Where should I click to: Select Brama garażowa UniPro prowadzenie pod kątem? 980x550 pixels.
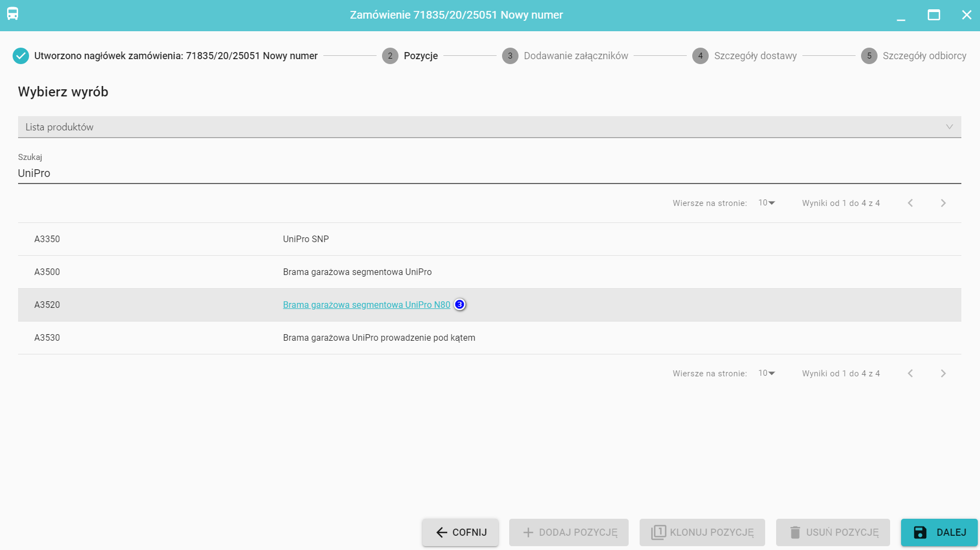379,338
